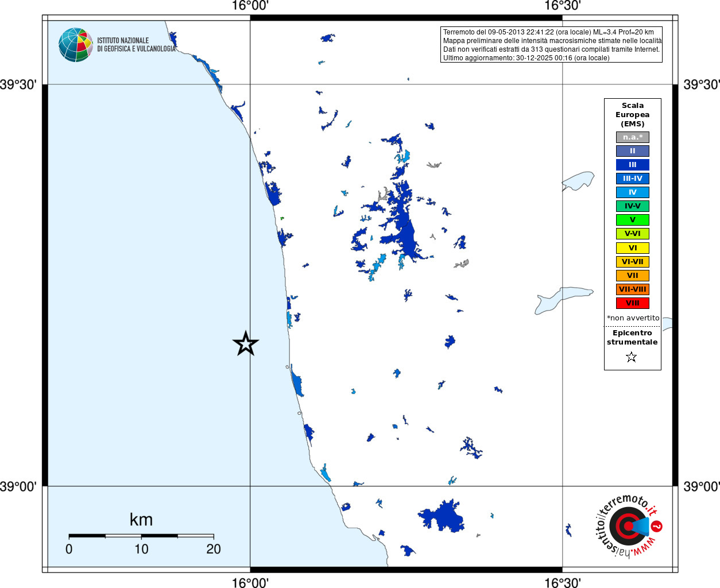Click the epicenter star on the map
The width and height of the screenshot is (720, 588).
point(246,344)
